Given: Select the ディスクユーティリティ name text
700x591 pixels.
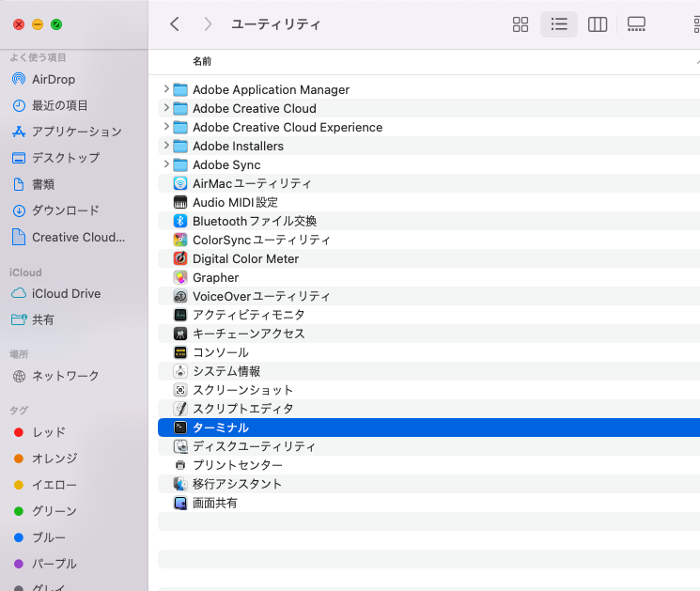Looking at the screenshot, I should (x=254, y=446).
